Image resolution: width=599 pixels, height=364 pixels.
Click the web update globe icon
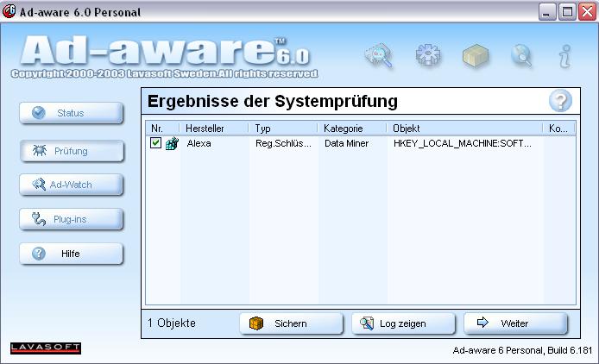tap(522, 56)
